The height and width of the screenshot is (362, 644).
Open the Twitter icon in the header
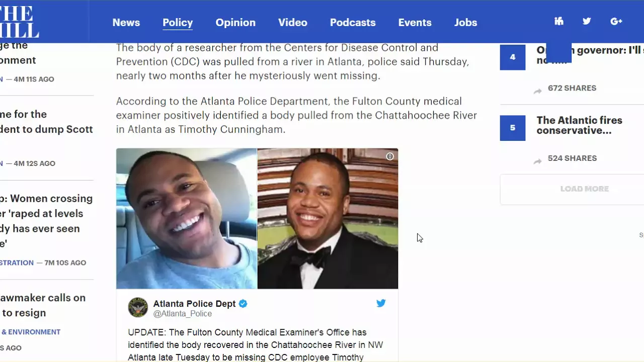click(587, 21)
